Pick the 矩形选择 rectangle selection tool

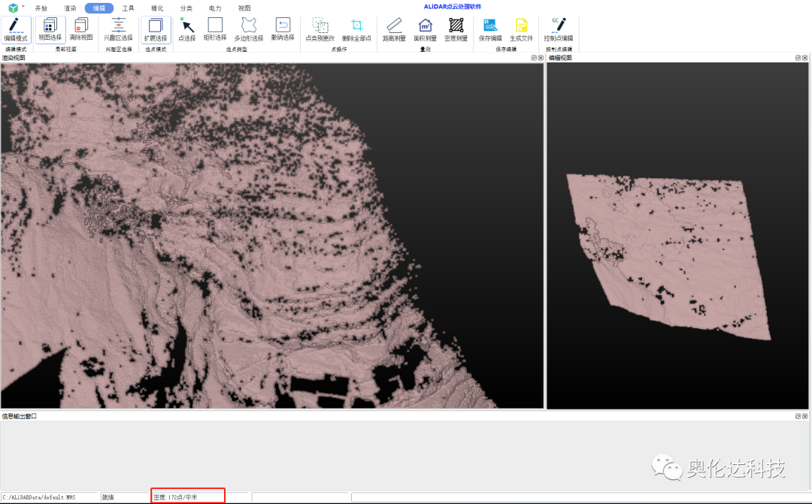[215, 29]
